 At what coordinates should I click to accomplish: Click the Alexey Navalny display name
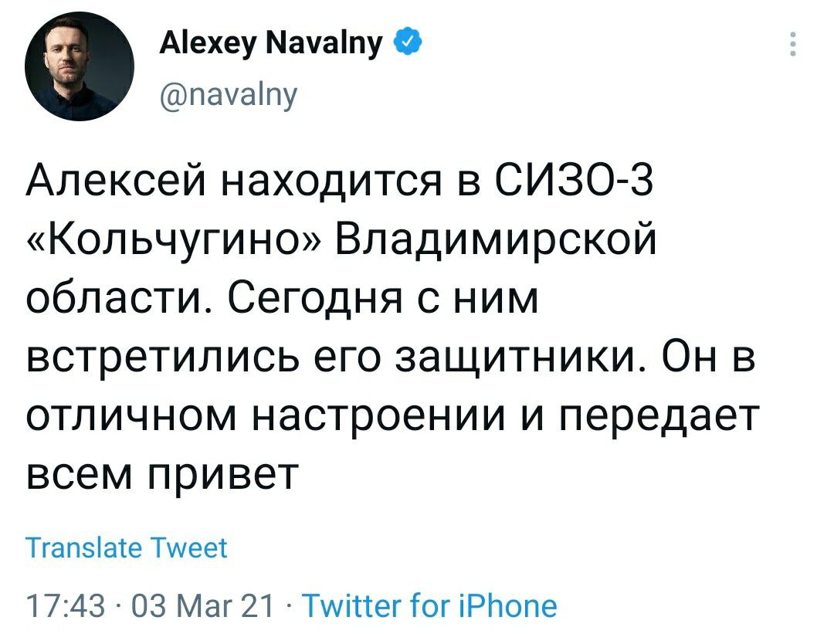click(271, 42)
